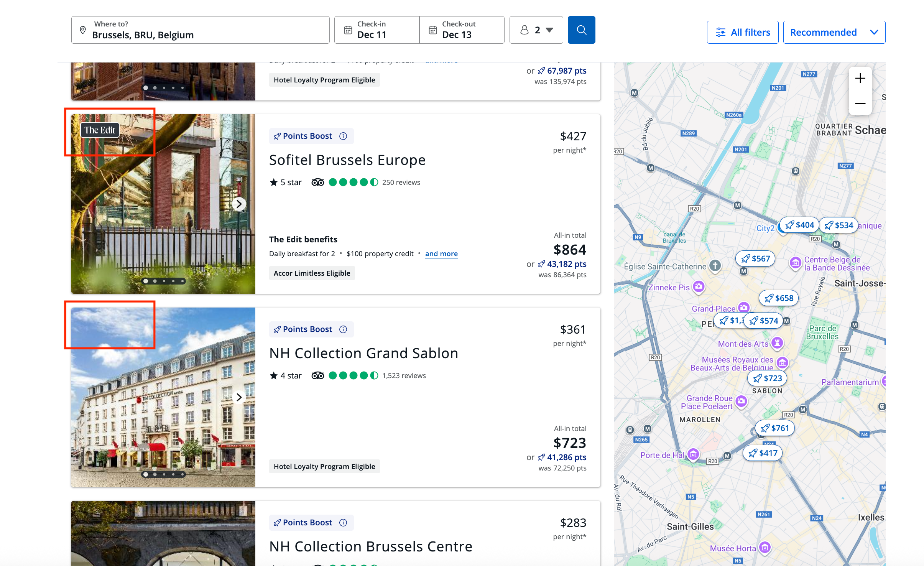Open Points Boost info for Sofitel
This screenshot has width=924, height=566.
[x=343, y=136]
